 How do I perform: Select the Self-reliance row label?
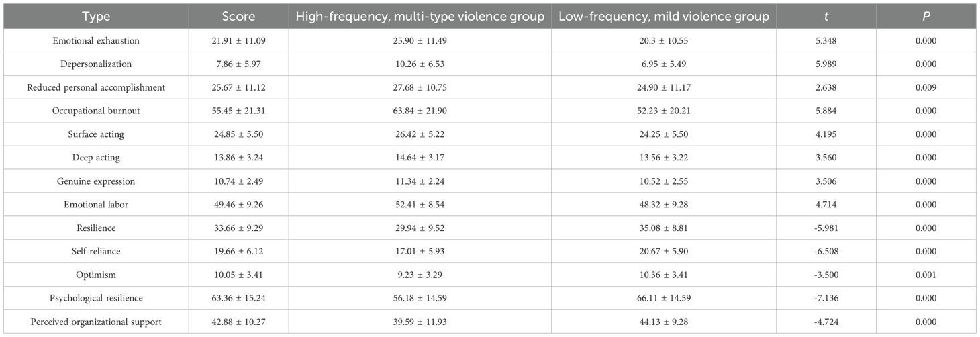(96, 252)
